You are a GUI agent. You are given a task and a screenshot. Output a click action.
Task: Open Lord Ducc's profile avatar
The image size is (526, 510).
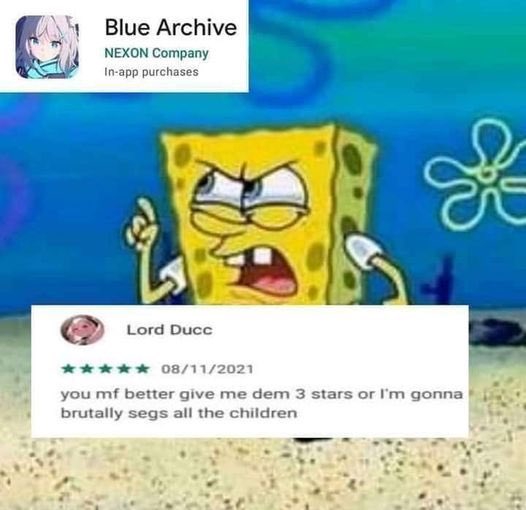[x=82, y=330]
